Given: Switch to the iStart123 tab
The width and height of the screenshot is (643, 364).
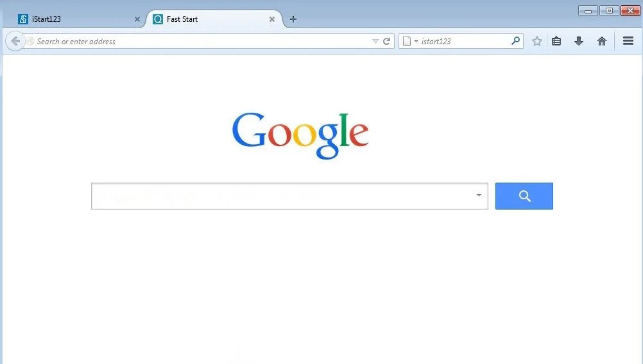Looking at the screenshot, I should click(x=74, y=19).
